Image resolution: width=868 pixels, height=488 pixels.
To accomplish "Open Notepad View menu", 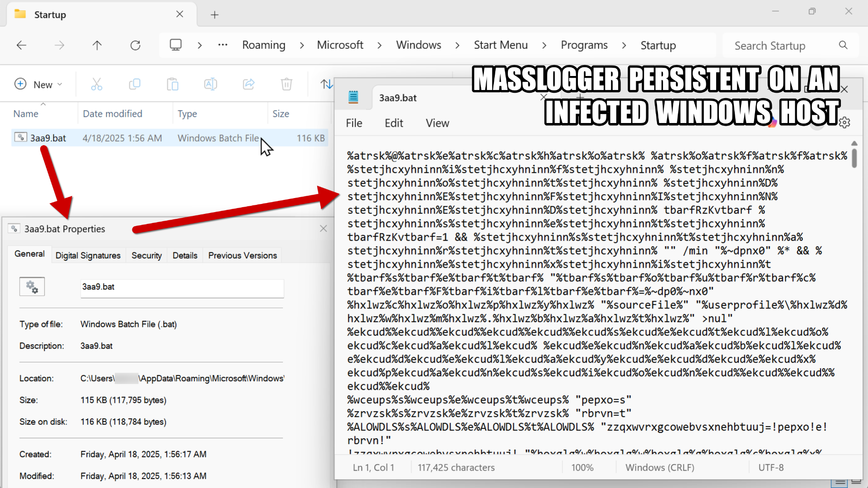I will tap(437, 123).
